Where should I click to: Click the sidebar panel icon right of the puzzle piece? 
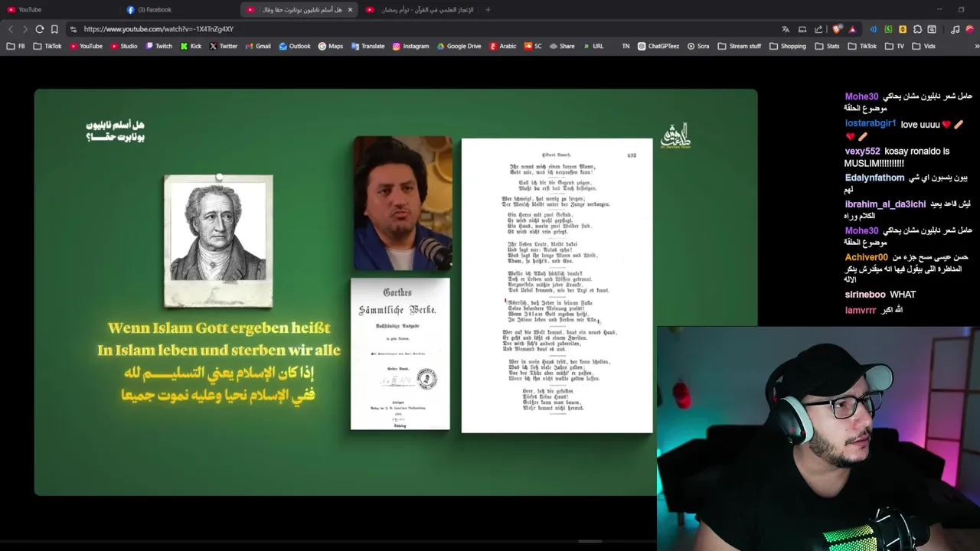[x=932, y=29]
